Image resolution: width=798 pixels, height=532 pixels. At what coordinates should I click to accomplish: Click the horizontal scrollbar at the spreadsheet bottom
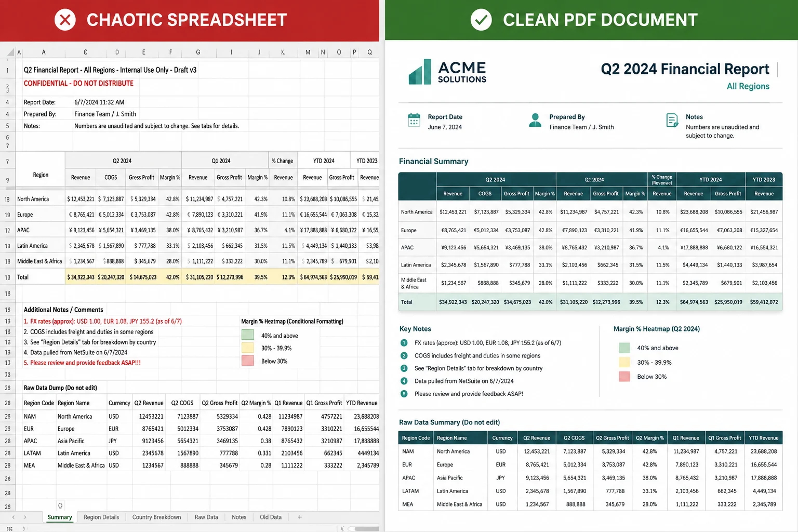click(364, 529)
